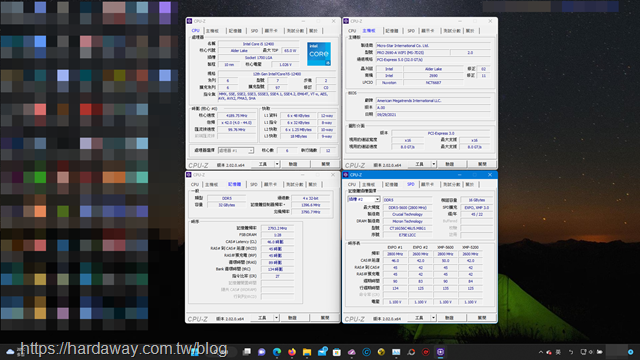Select CPU tab in the Memory-tab window
Viewport: 640px width, 360px height.
pos(195,184)
